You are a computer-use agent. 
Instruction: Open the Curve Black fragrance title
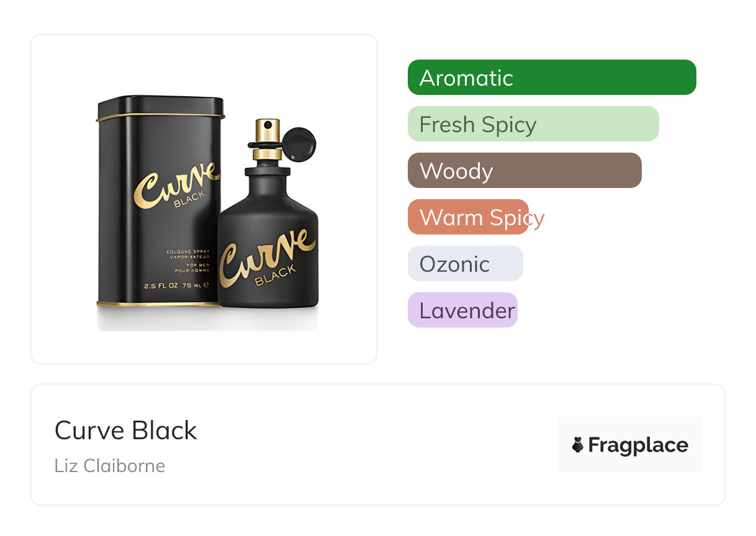126,431
